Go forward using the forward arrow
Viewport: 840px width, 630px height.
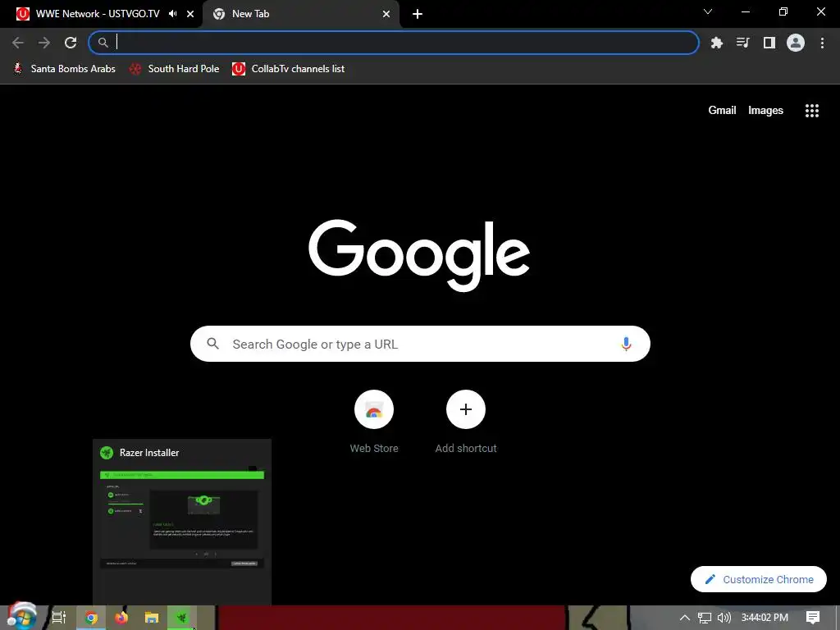coord(44,43)
